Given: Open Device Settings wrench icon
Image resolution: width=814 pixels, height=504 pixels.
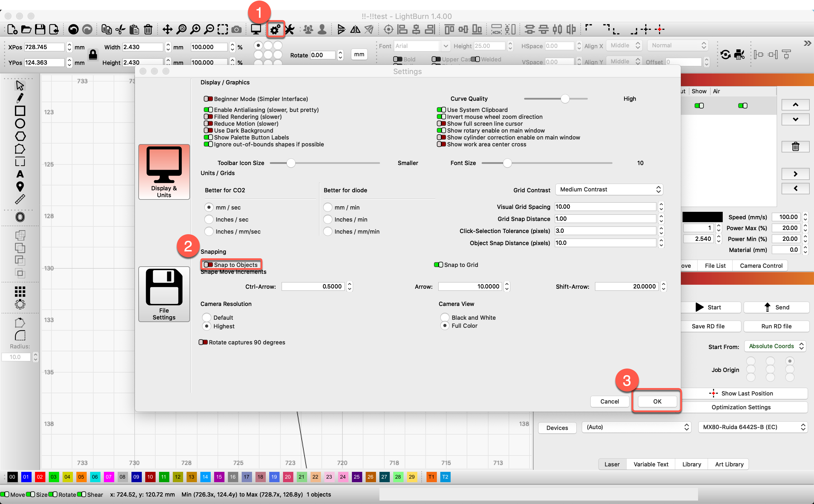Looking at the screenshot, I should coord(290,30).
